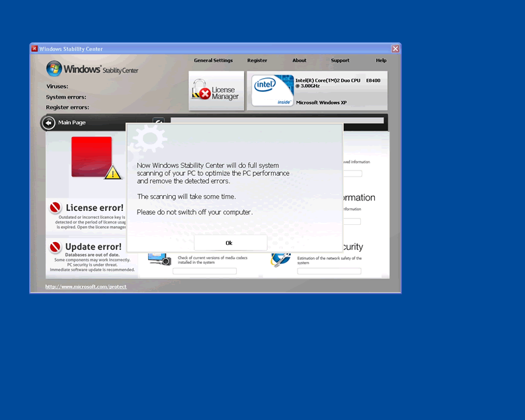Open the About menu item
525x420 pixels.
[x=300, y=60]
